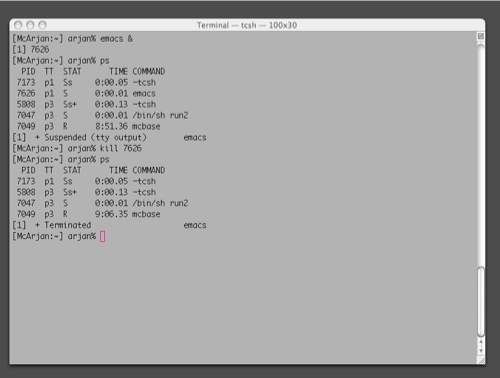Click the resize grip in window corner
This screenshot has width=500, height=378.
pos(481,360)
